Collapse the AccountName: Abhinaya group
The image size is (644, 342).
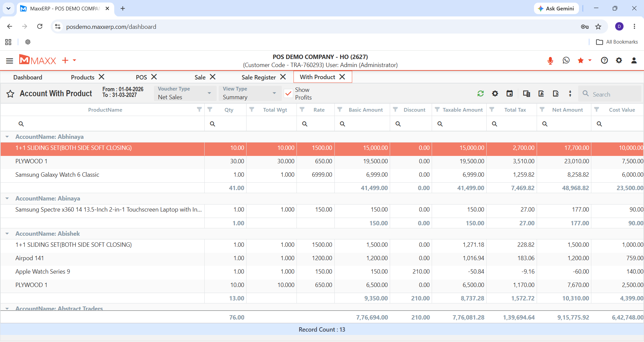7,137
